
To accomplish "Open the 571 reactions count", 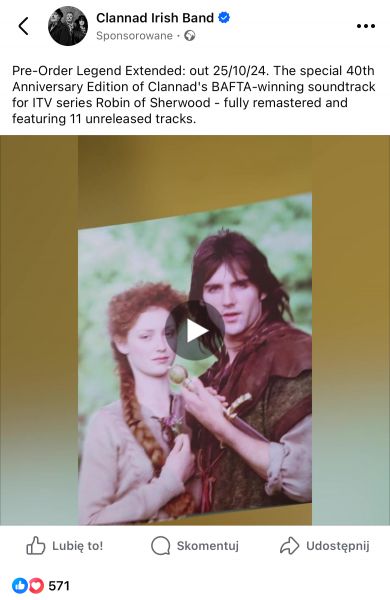I will coord(59,586).
